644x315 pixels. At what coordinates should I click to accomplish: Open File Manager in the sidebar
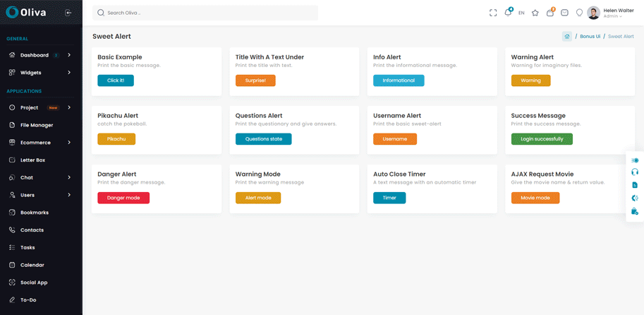[x=37, y=125]
